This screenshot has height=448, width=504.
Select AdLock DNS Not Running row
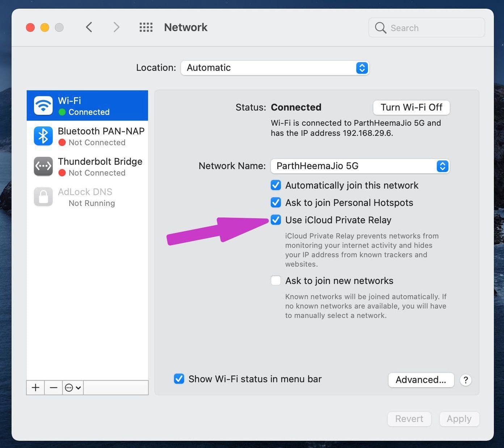tap(87, 197)
